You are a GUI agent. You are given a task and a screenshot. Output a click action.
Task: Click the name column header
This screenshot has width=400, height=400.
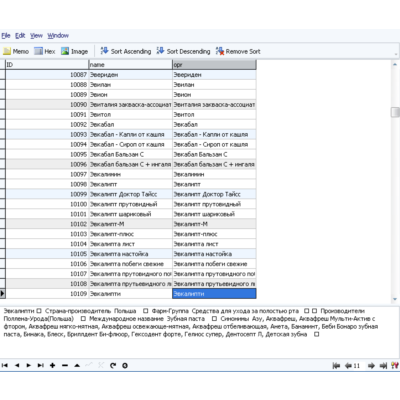(x=131, y=64)
